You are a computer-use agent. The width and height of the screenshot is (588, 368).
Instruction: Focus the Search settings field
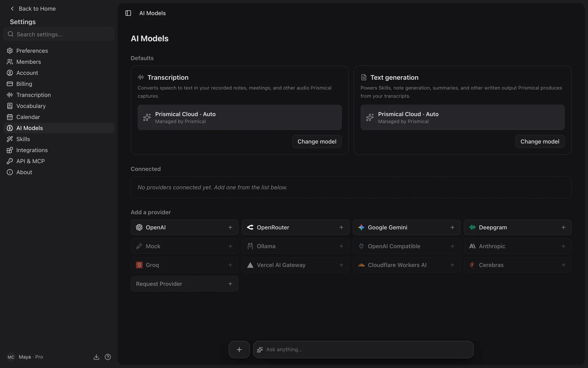[59, 34]
